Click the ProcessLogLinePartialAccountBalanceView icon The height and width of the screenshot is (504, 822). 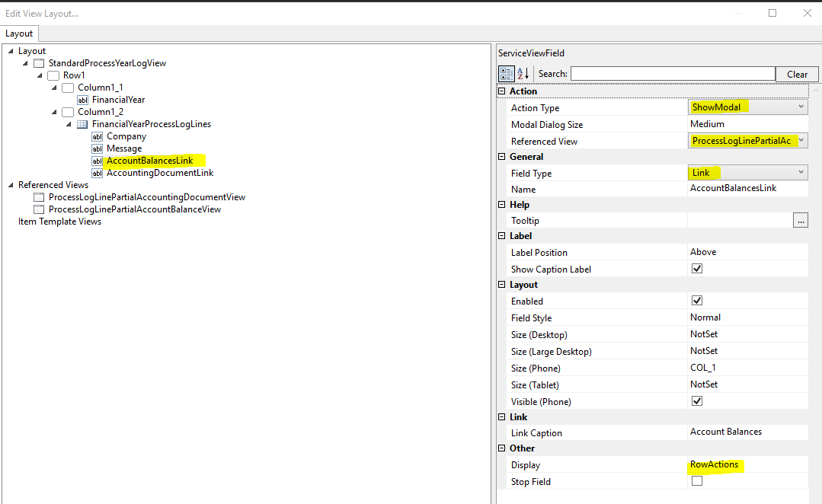pyautogui.click(x=39, y=209)
